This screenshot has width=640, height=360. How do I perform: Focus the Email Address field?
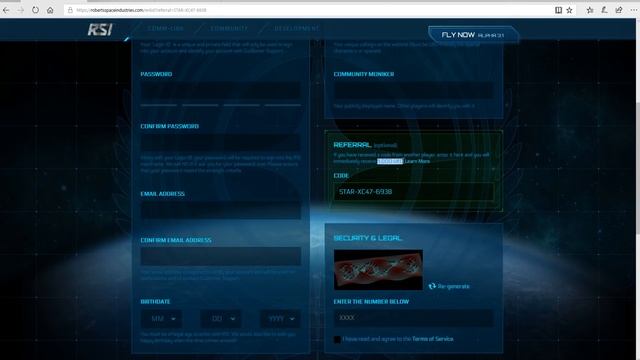[221, 211]
